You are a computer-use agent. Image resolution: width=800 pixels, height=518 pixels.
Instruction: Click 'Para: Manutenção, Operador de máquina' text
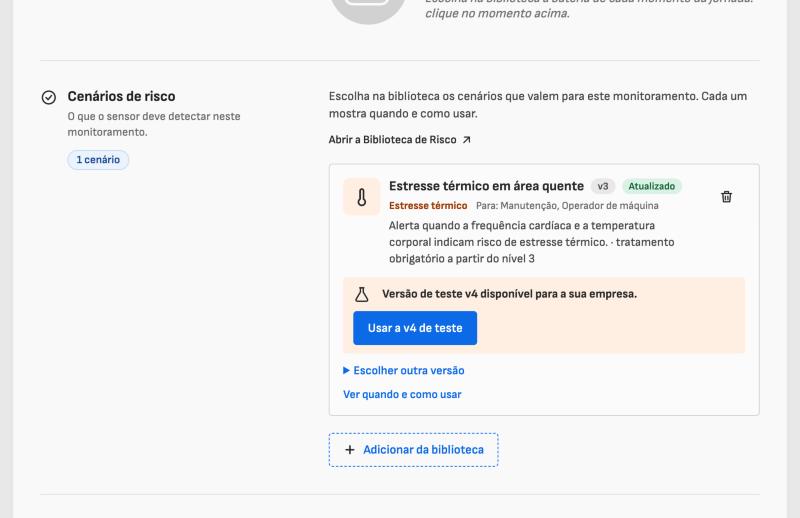pos(567,206)
